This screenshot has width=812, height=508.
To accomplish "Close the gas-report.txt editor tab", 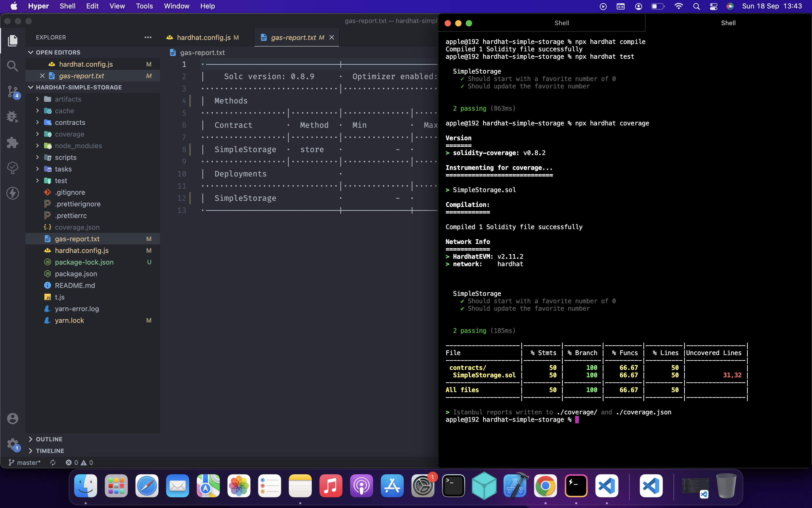I will [331, 38].
